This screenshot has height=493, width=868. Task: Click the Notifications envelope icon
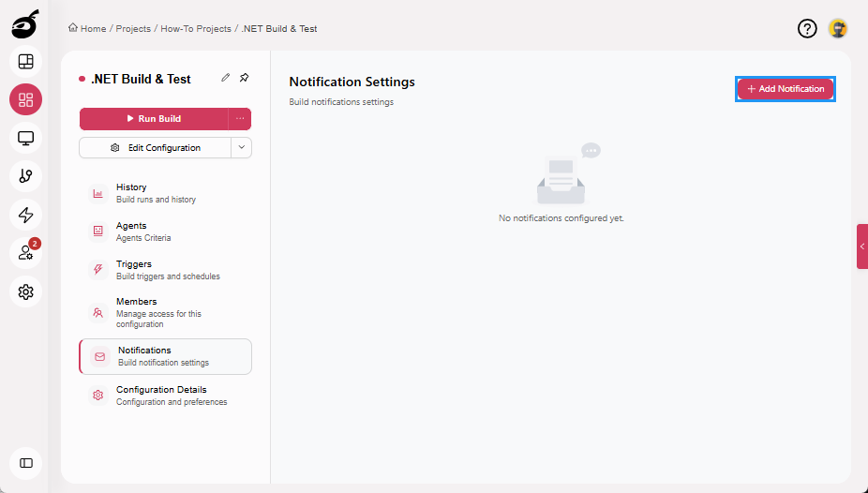point(99,357)
